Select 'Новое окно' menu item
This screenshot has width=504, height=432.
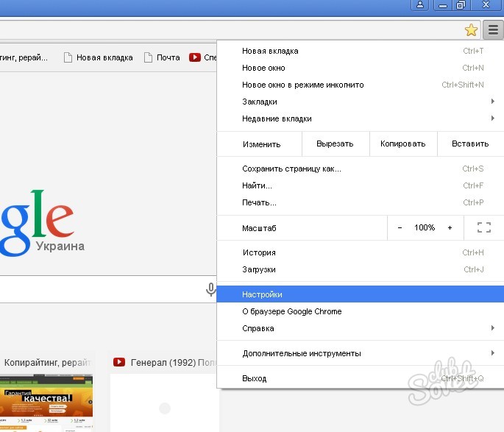pyautogui.click(x=361, y=68)
